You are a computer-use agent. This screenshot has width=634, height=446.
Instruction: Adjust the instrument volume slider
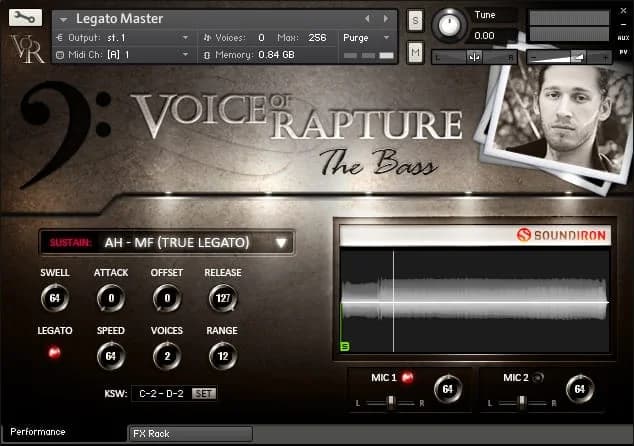[x=569, y=57]
